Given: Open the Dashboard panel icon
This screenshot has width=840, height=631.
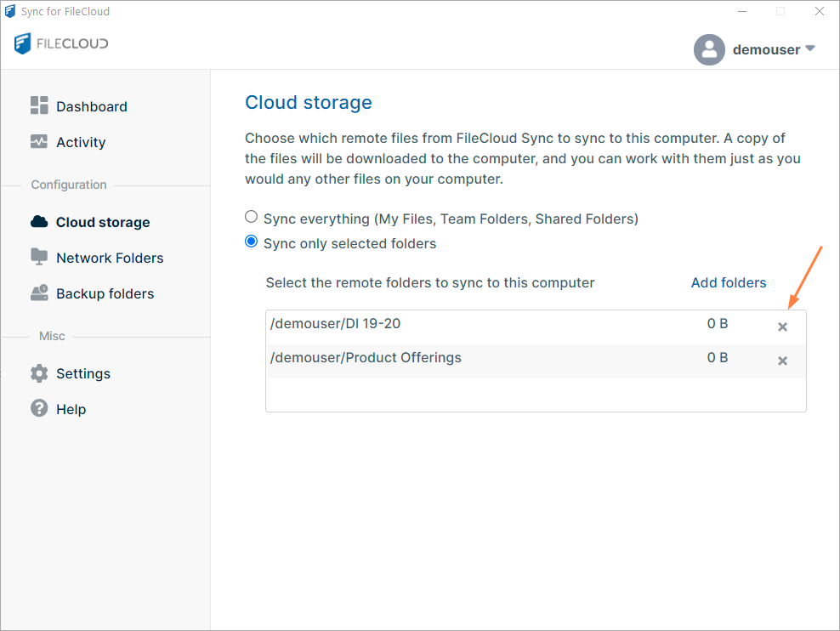Looking at the screenshot, I should [39, 105].
